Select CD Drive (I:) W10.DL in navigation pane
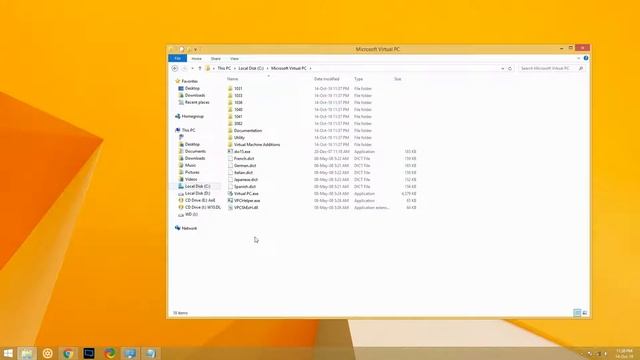Image resolution: width=640 pixels, height=360 pixels. click(202, 207)
